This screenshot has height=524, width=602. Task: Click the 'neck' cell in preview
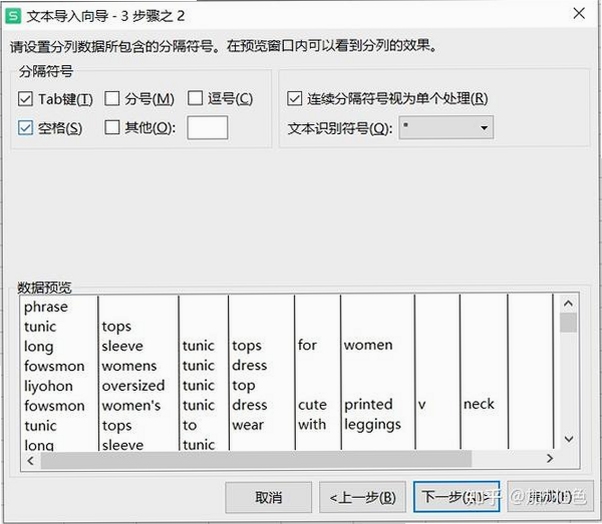479,404
